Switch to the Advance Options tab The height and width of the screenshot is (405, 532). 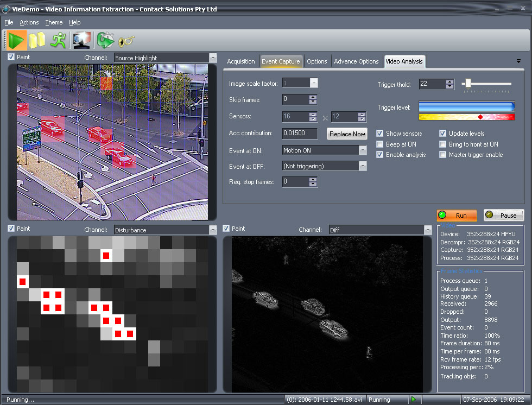pyautogui.click(x=356, y=61)
